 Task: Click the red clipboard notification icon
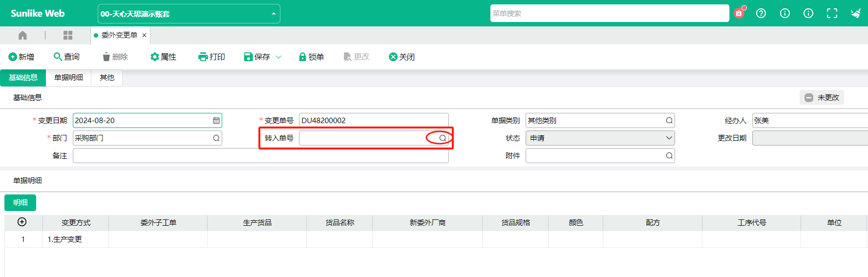pos(739,13)
